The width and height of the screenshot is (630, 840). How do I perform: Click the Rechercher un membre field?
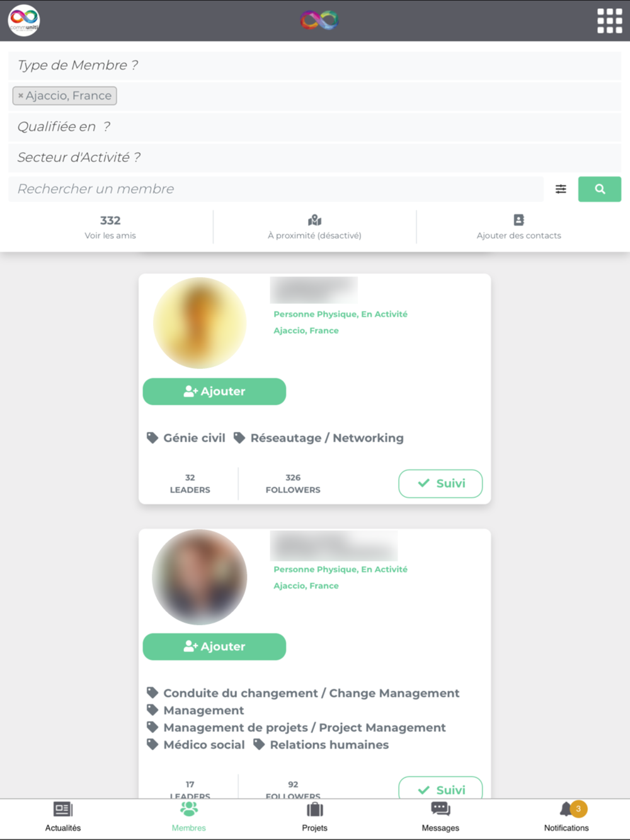click(x=276, y=189)
